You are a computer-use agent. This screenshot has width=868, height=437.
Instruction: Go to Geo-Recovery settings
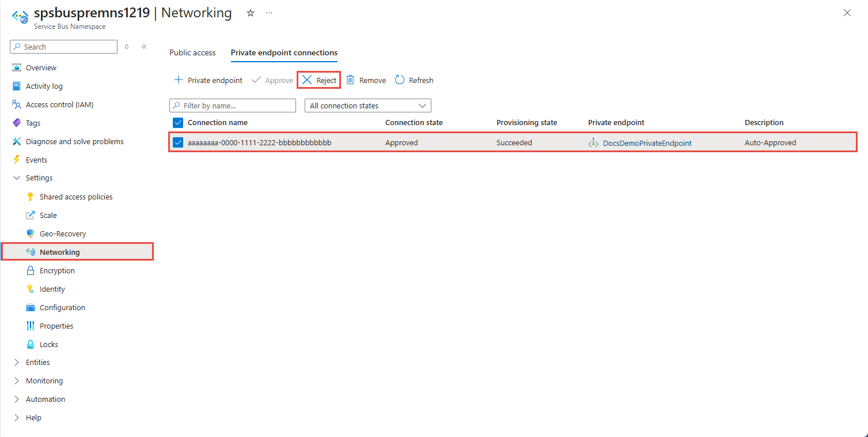pos(63,233)
